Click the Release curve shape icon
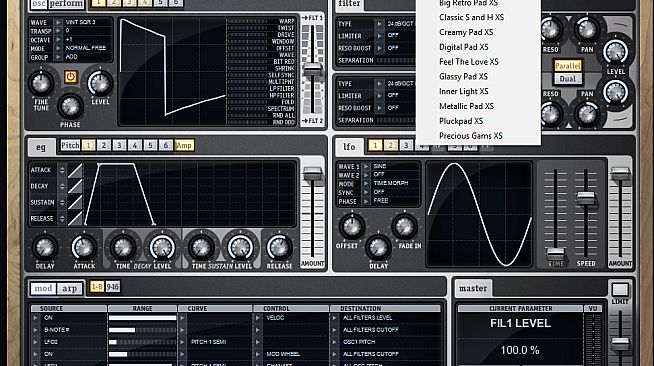The image size is (654, 366). (75, 218)
